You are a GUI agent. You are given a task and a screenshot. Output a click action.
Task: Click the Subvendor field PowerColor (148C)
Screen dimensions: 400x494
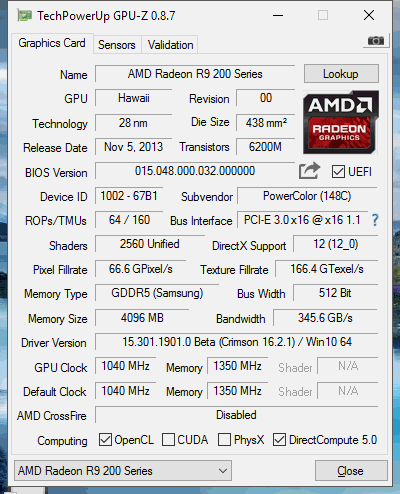(x=307, y=196)
